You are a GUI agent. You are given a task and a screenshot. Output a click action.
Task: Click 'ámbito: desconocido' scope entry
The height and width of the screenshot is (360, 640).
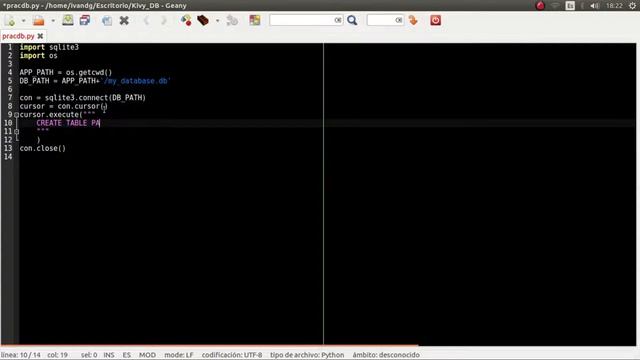(386, 355)
